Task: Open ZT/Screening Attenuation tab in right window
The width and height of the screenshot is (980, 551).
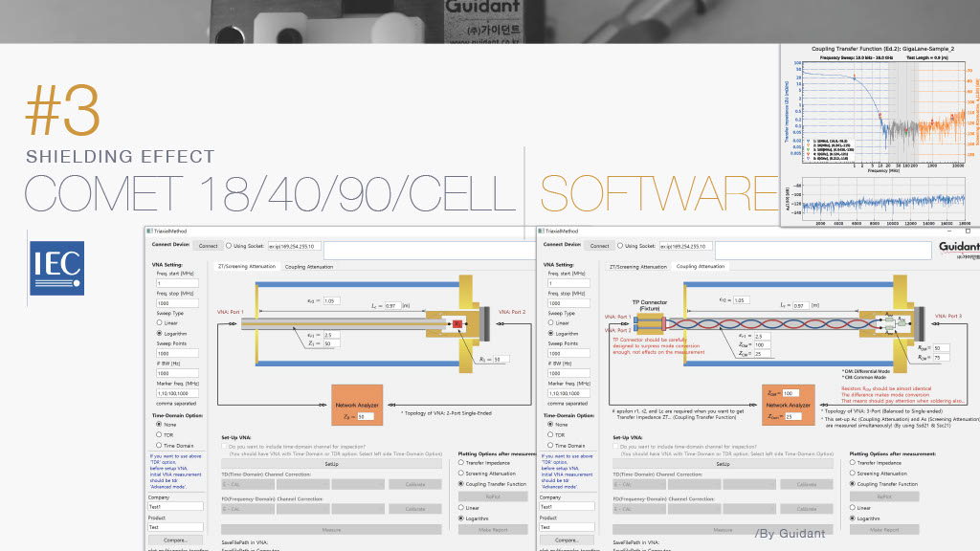Action: pos(637,267)
